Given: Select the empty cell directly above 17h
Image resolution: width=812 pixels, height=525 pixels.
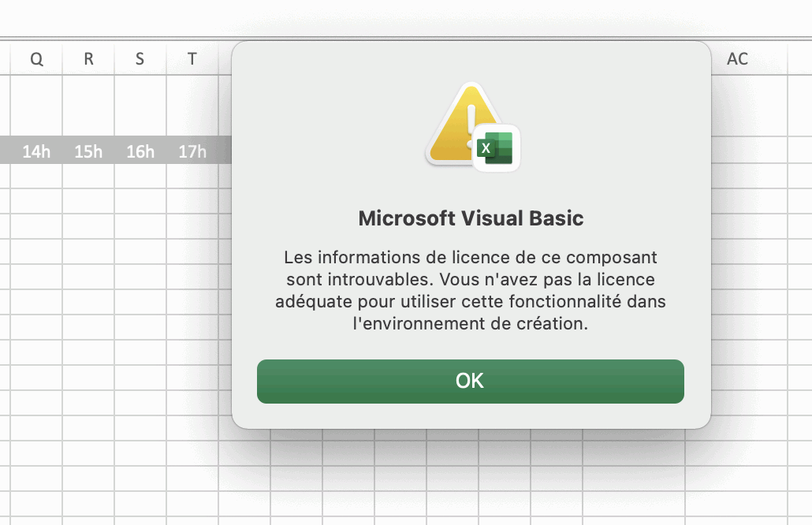Looking at the screenshot, I should tap(192, 106).
